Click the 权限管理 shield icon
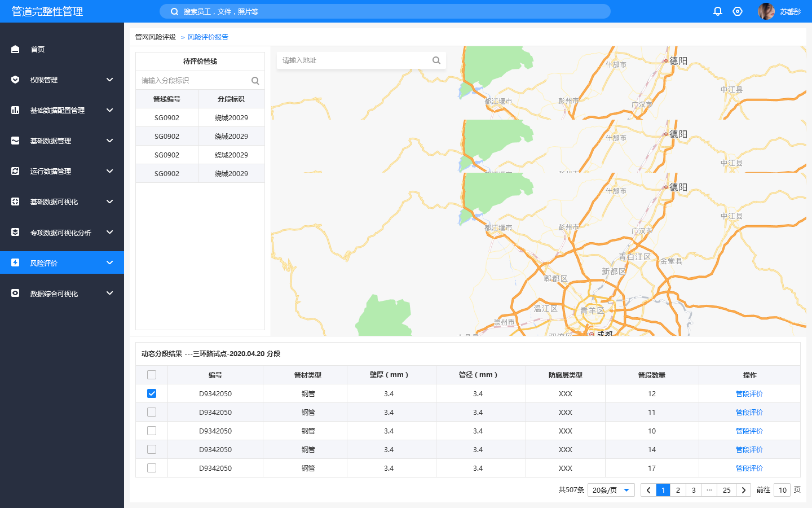The width and height of the screenshot is (812, 508). 15,80
